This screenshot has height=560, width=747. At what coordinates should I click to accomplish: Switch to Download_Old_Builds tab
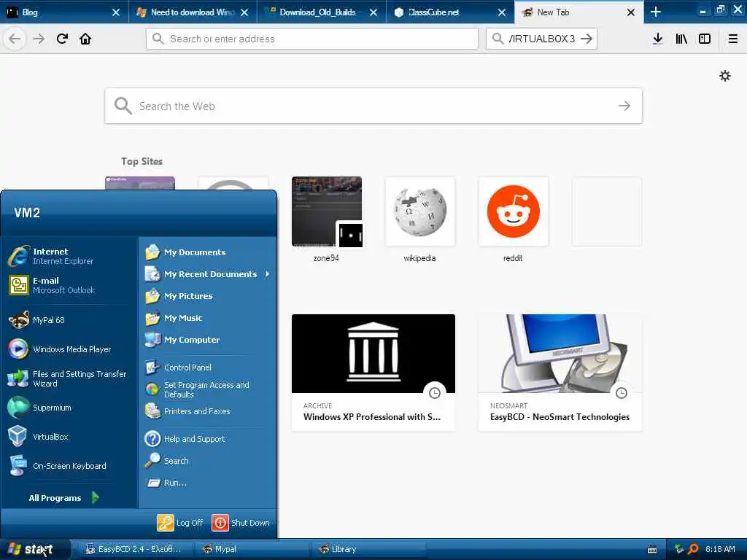click(322, 12)
